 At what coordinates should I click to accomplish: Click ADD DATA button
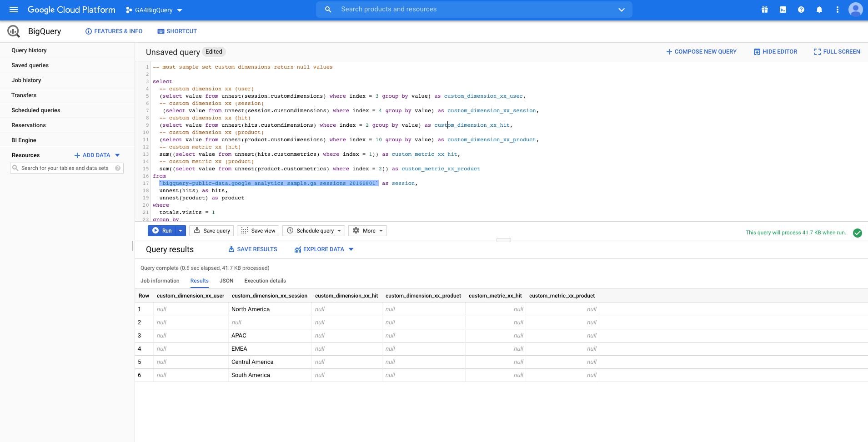[x=92, y=155]
